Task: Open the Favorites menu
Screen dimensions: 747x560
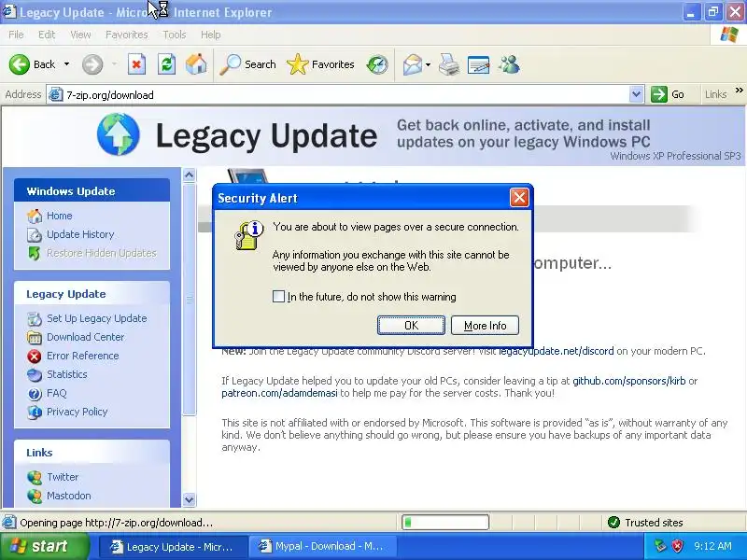Action: [127, 35]
